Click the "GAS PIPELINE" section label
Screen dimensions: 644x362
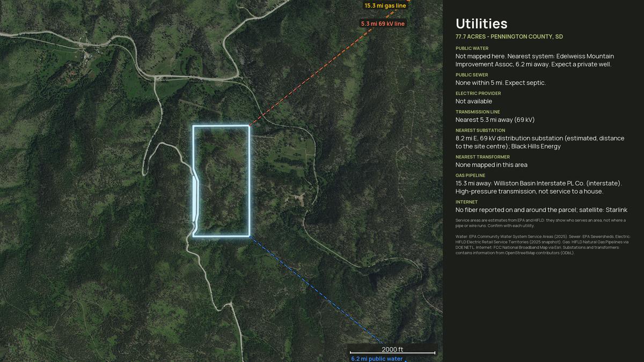[x=470, y=175]
